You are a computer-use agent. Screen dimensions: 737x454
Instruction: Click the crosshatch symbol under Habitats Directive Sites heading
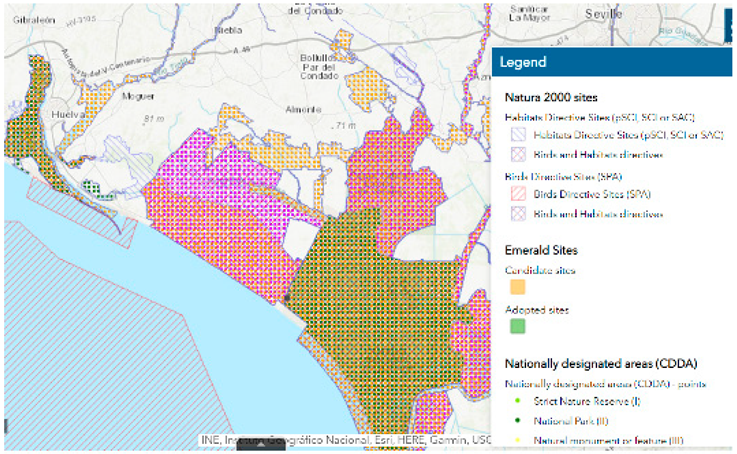point(518,155)
